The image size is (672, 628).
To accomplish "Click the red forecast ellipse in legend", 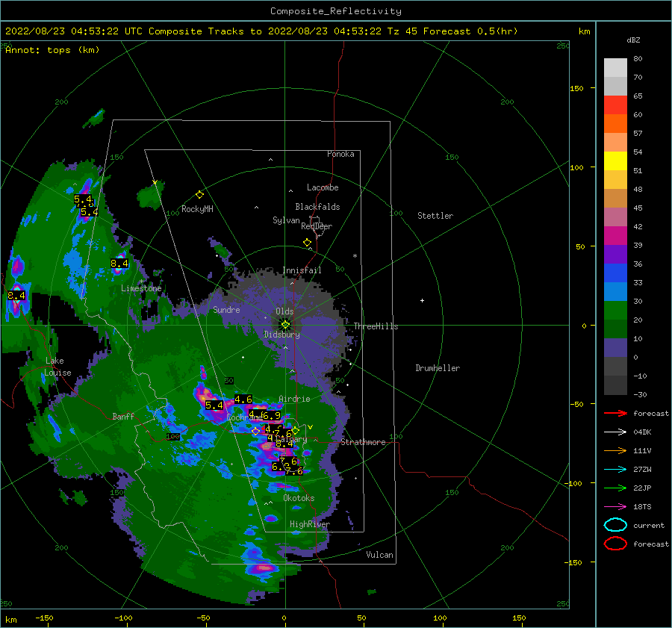I will pyautogui.click(x=615, y=544).
